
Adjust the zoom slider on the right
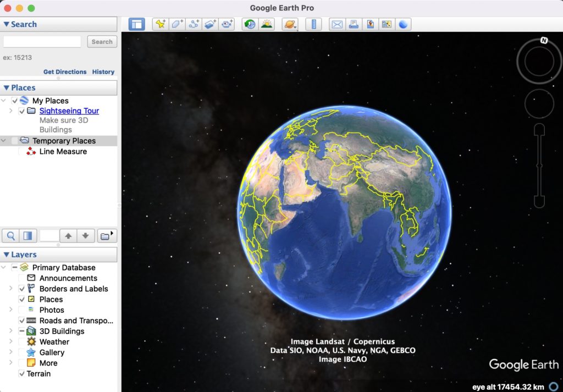click(x=538, y=165)
